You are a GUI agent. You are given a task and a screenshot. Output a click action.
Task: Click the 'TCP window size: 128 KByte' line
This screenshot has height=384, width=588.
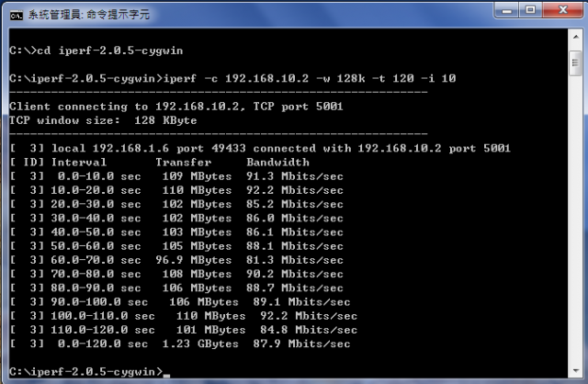tap(103, 120)
